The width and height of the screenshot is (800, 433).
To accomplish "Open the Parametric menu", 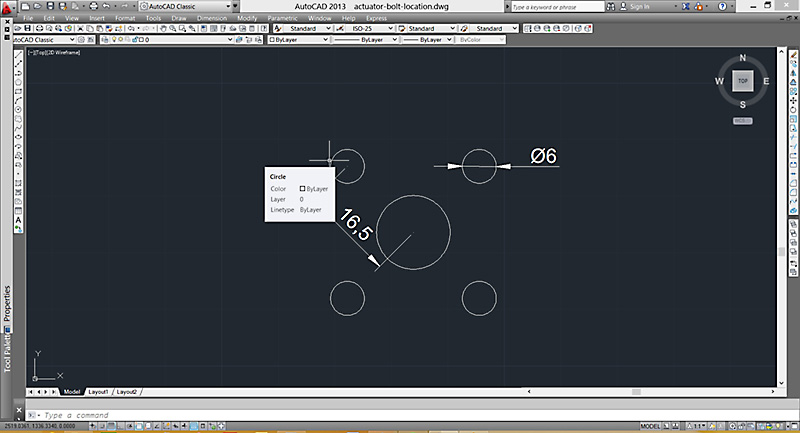I will pyautogui.click(x=282, y=18).
